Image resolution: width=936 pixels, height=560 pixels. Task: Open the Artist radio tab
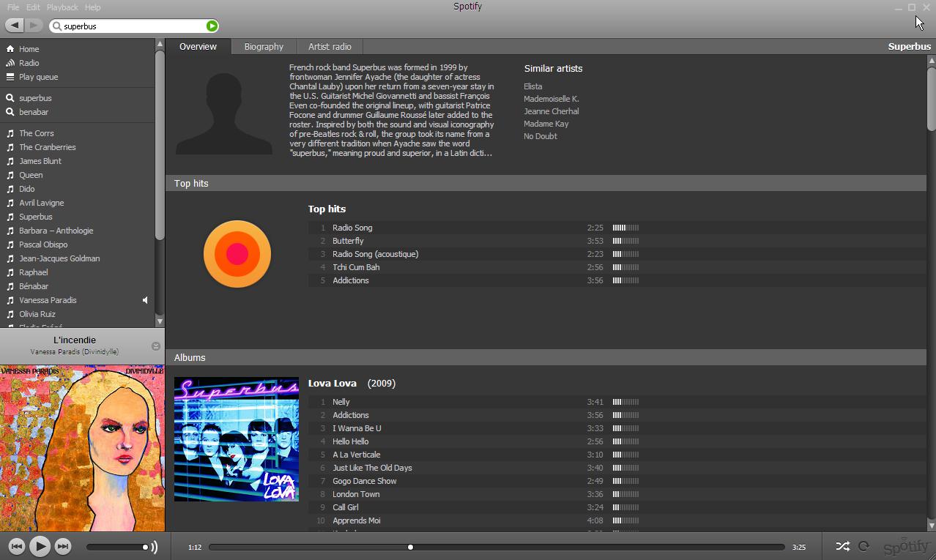[x=330, y=46]
